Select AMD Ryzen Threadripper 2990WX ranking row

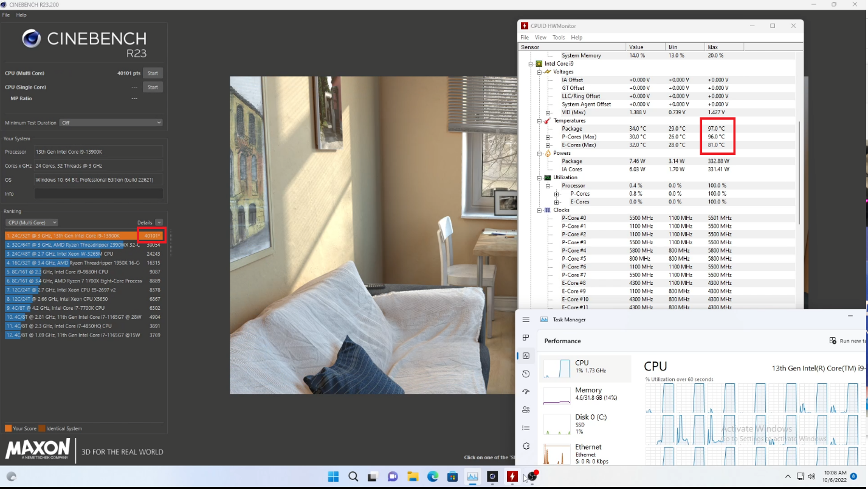(x=83, y=245)
